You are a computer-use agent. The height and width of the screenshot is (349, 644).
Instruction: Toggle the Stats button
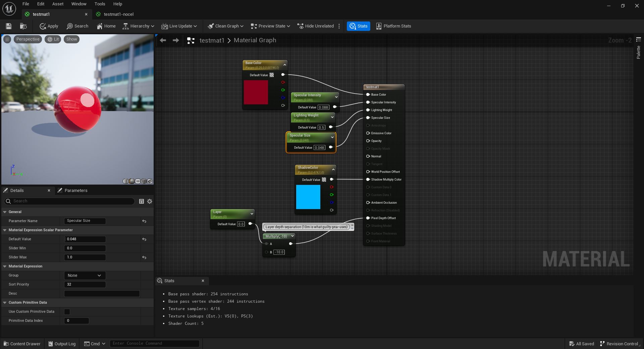point(358,26)
